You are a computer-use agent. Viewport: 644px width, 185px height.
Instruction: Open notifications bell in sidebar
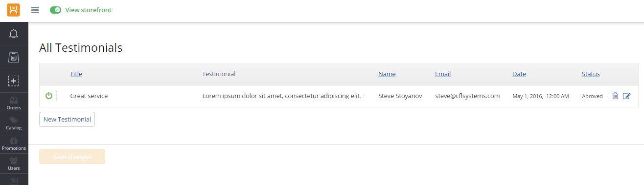(x=14, y=34)
